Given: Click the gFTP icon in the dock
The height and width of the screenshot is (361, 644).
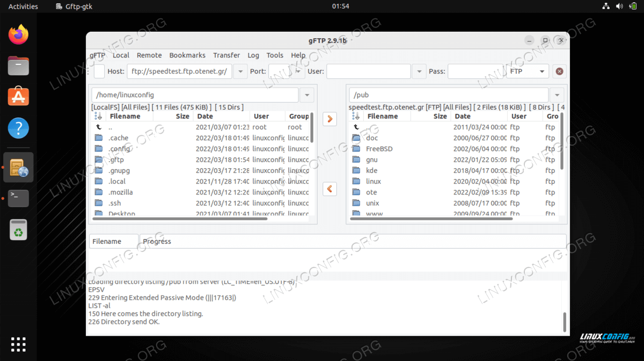Looking at the screenshot, I should 18,167.
